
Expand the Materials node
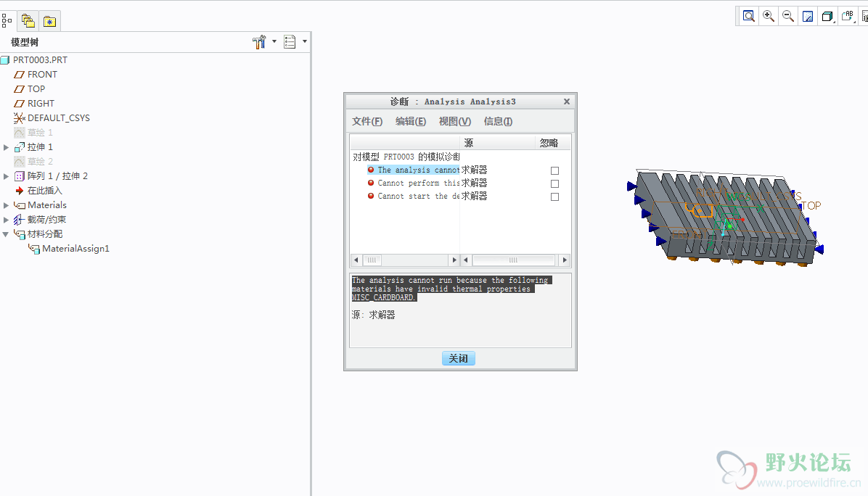(x=6, y=205)
